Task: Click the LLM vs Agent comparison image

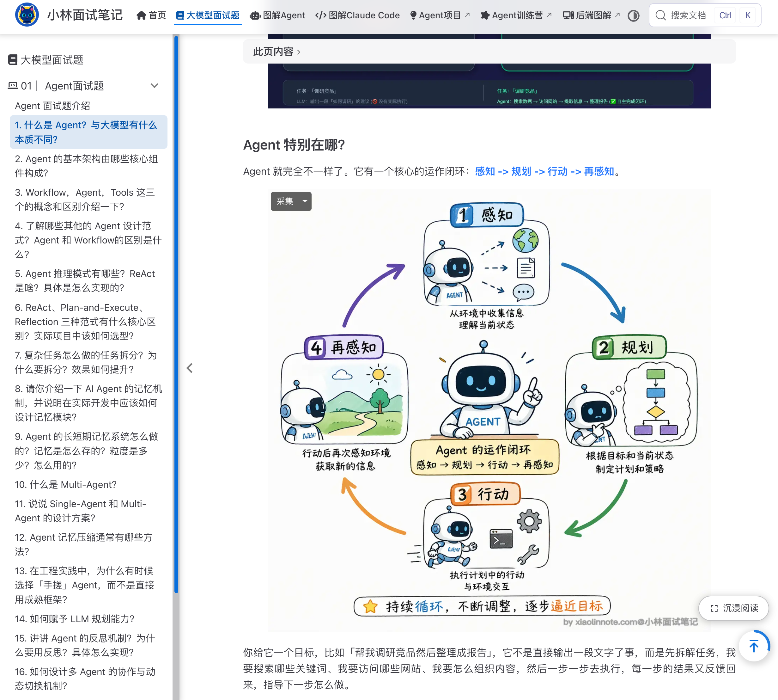Action: tap(489, 85)
